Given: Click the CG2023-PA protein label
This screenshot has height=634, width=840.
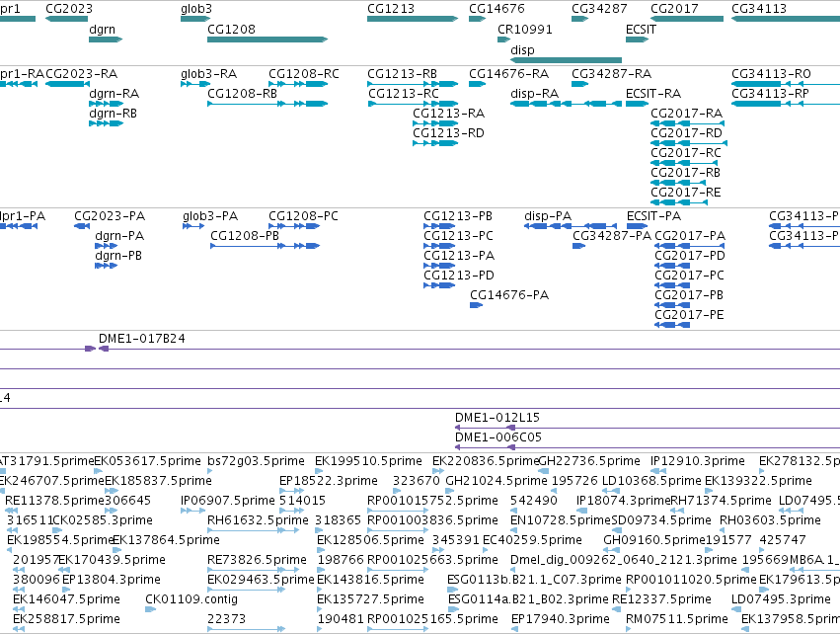Looking at the screenshot, I should point(110,216).
